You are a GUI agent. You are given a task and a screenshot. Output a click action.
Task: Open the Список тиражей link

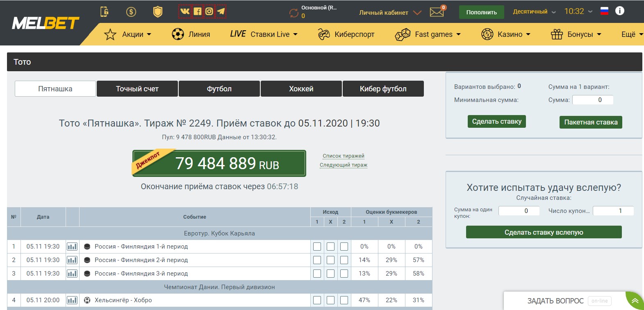(x=344, y=156)
